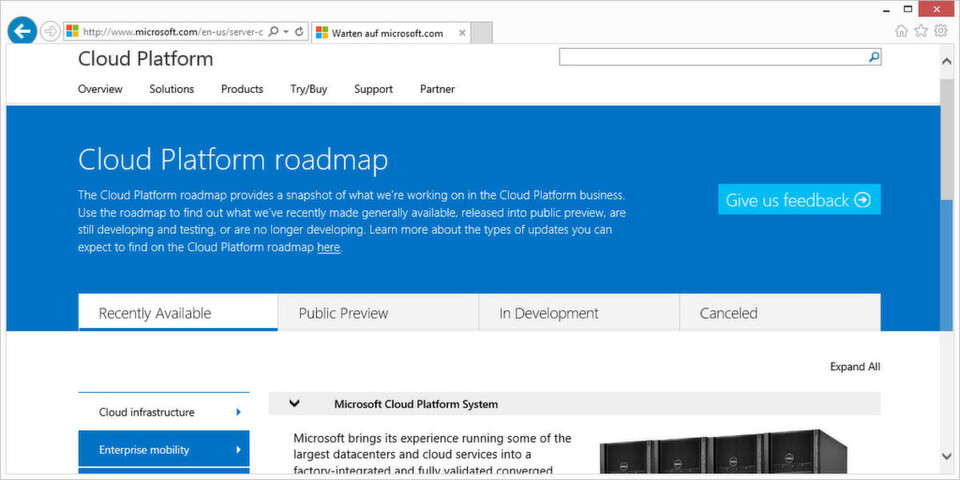Switch to In Development tab
This screenshot has width=960, height=480.
click(579, 313)
